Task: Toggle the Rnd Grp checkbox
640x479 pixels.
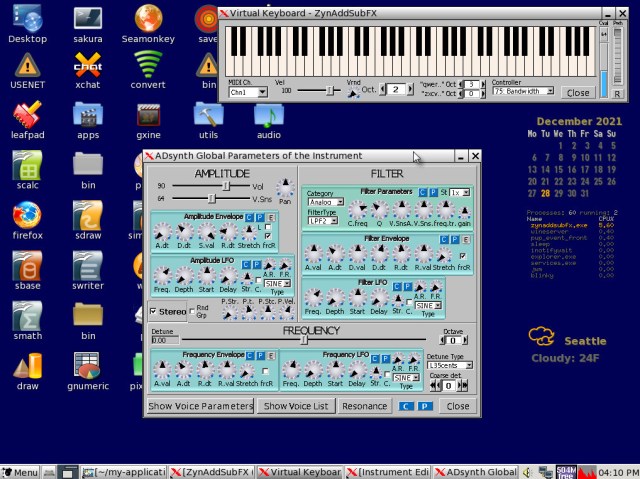Action: 192,311
